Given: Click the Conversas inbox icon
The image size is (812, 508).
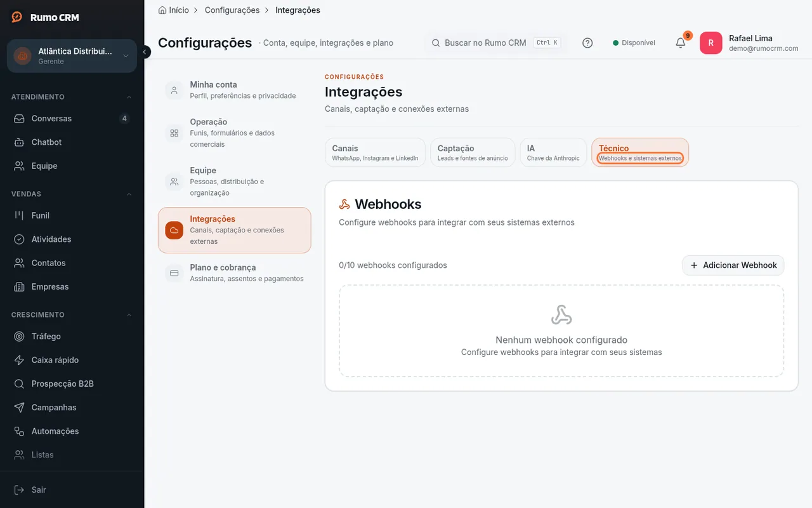Looking at the screenshot, I should point(20,119).
